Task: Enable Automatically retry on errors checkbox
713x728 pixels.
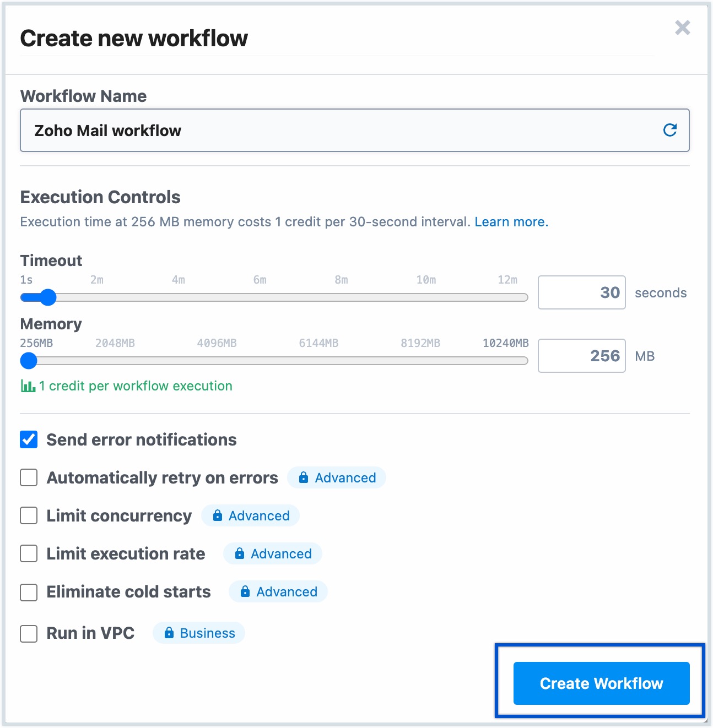Action: [29, 477]
